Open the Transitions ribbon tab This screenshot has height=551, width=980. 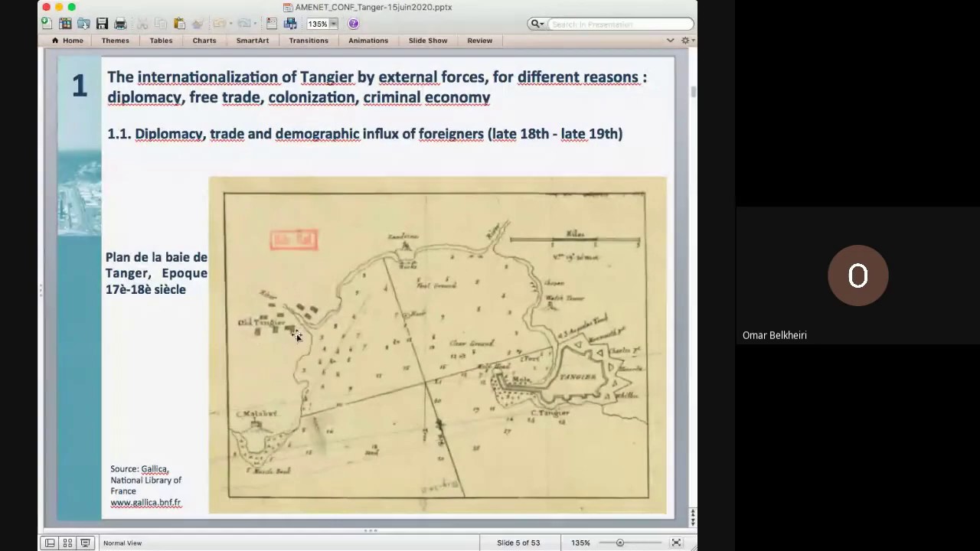point(309,41)
